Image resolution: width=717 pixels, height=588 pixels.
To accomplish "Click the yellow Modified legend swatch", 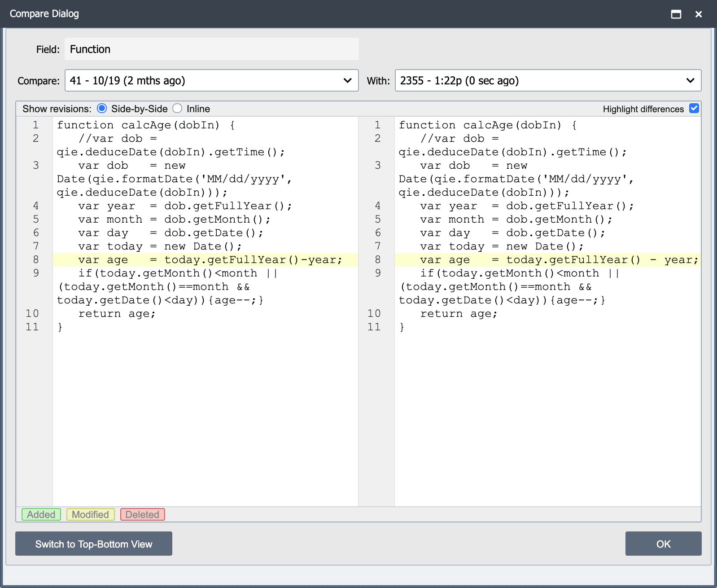I will [x=91, y=514].
